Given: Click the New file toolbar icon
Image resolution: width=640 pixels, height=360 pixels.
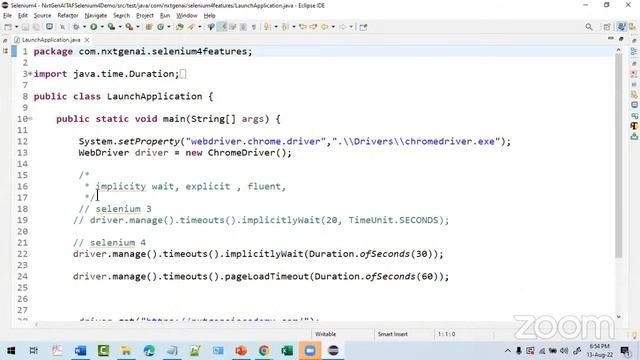Looking at the screenshot, I should tap(8, 27).
